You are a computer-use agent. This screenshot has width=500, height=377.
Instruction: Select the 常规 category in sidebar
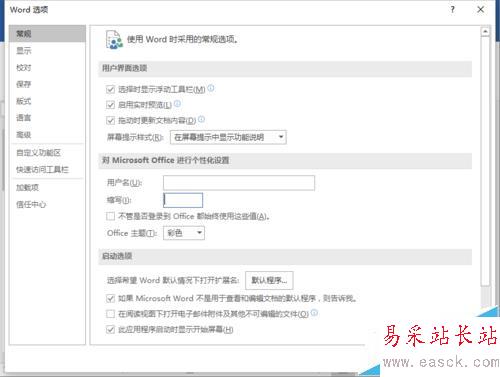point(47,34)
